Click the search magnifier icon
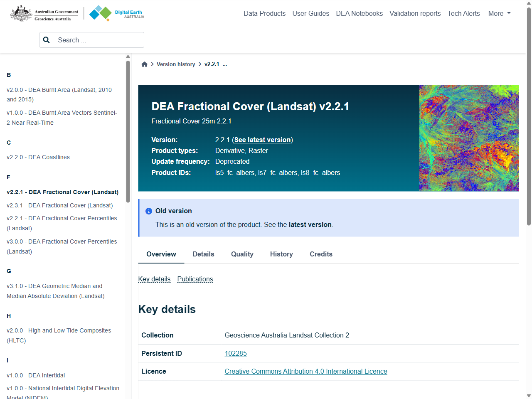The height and width of the screenshot is (399, 532). pyautogui.click(x=47, y=40)
